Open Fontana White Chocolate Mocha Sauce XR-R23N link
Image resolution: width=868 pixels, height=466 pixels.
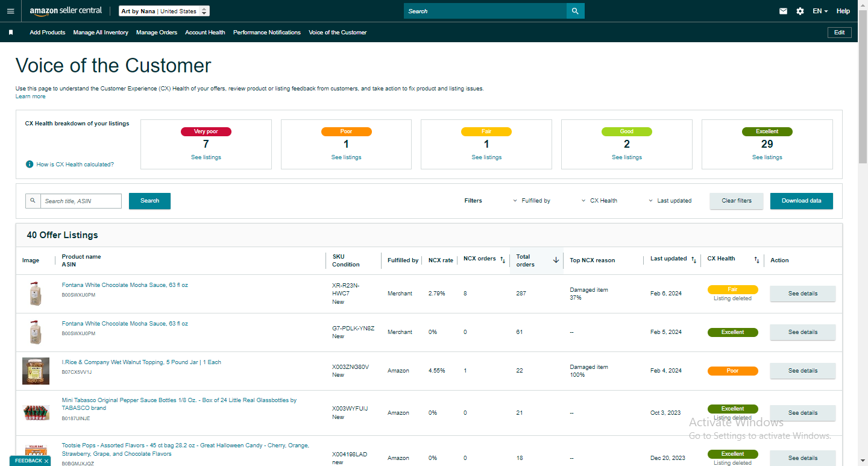pos(125,285)
